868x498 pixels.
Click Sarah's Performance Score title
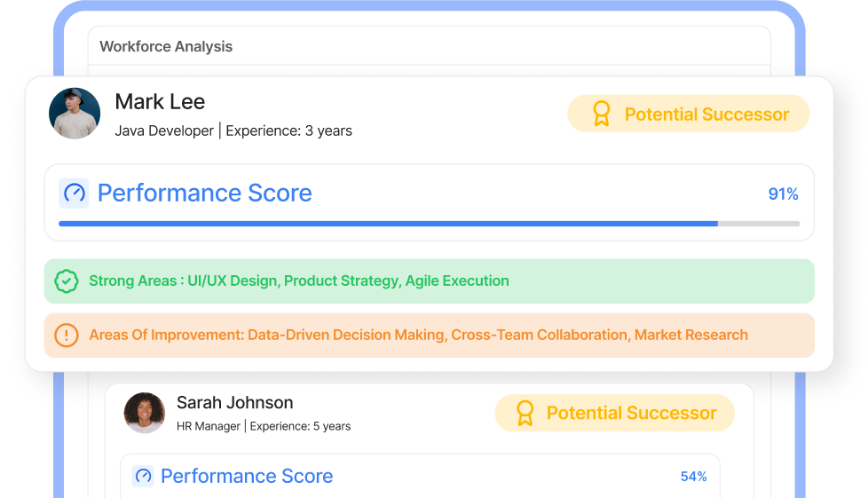(247, 477)
